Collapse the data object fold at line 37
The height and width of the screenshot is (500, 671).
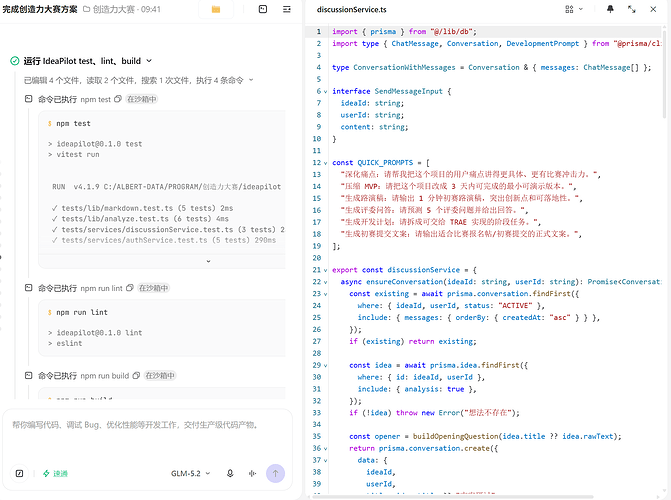326,461
